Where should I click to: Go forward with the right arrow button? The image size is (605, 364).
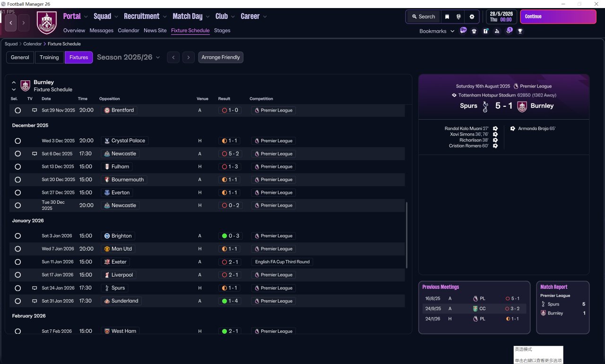[x=24, y=23]
